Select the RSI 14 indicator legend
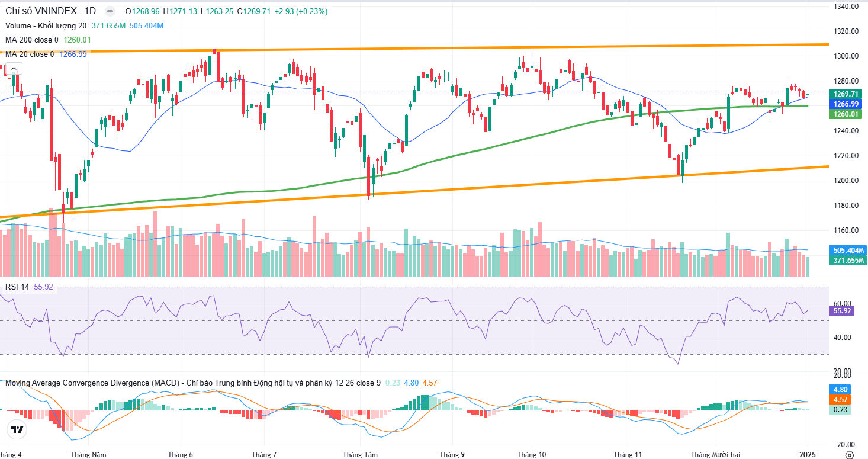 tap(17, 287)
